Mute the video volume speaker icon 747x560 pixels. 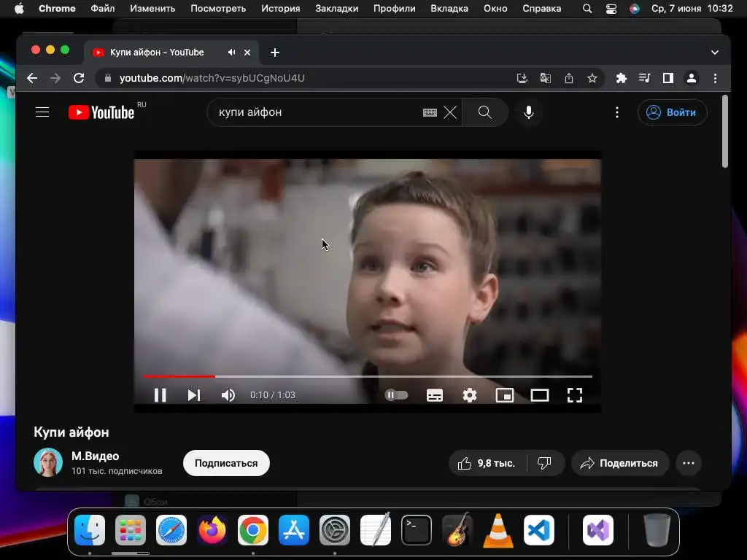(x=228, y=395)
